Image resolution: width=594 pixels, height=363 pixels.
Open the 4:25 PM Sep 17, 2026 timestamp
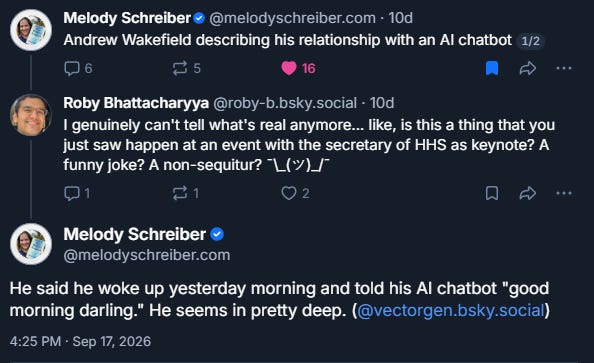pyautogui.click(x=80, y=341)
